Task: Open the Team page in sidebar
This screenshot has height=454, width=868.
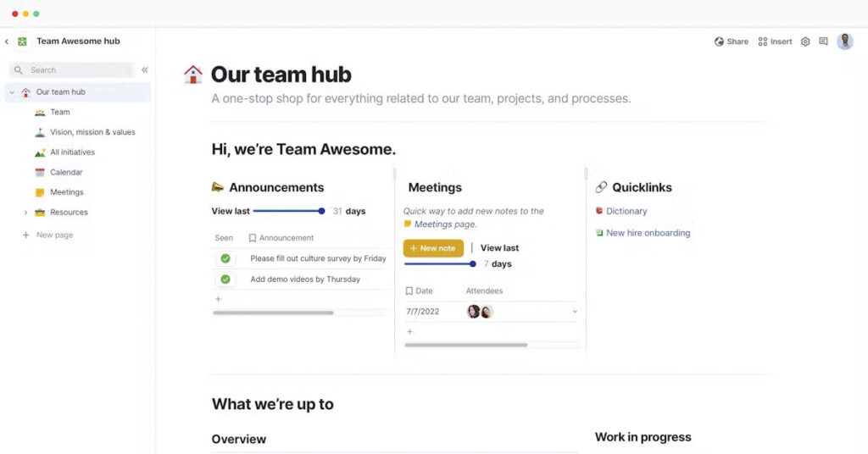Action: 60,113
